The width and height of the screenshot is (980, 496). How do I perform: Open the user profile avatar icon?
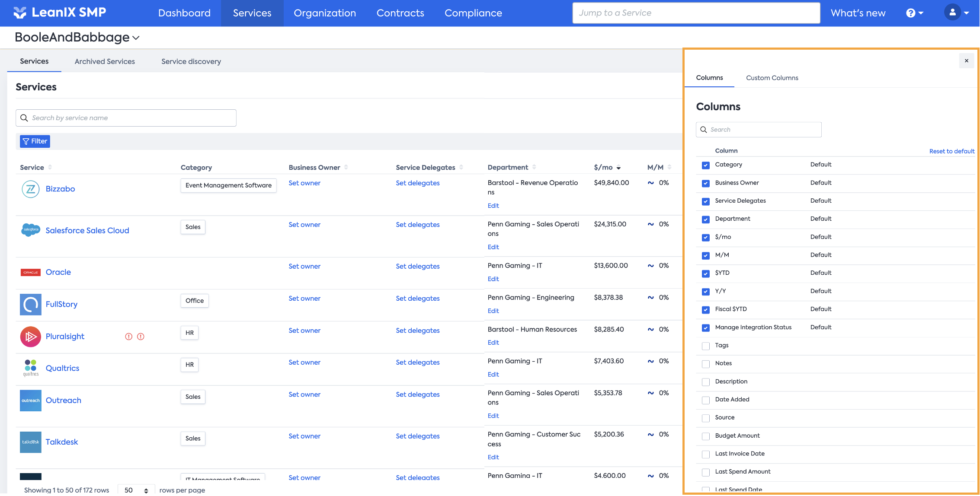[952, 13]
